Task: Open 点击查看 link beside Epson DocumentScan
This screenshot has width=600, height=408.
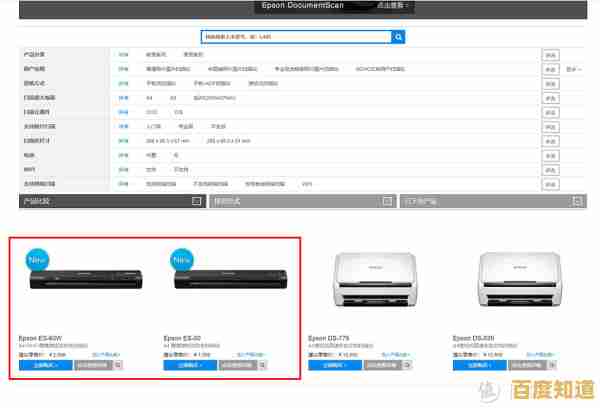Action: click(x=363, y=5)
